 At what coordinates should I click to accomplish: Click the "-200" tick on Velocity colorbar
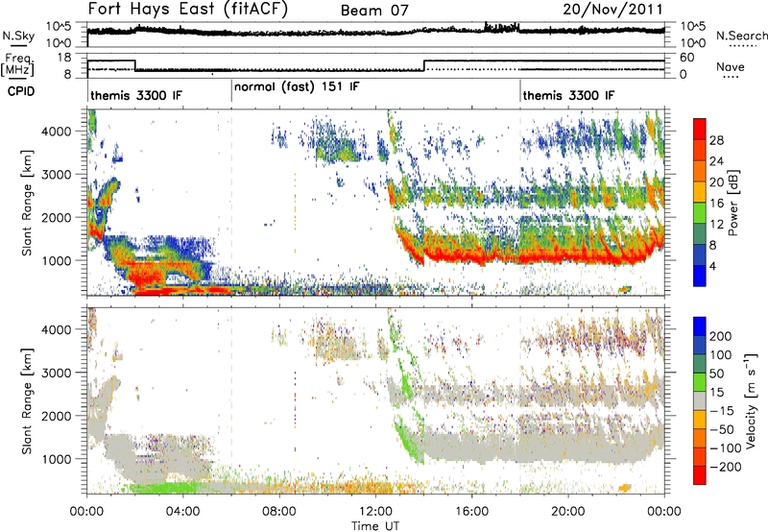click(726, 467)
